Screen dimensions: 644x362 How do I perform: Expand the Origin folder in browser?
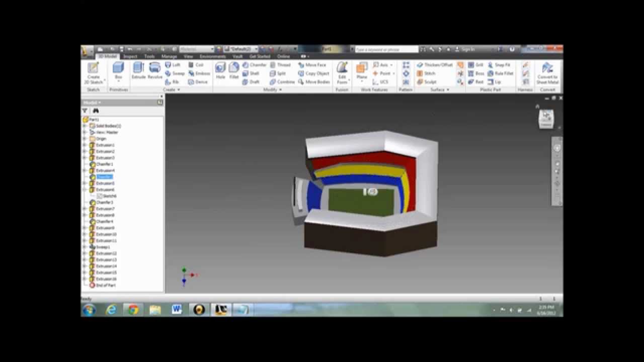85,139
